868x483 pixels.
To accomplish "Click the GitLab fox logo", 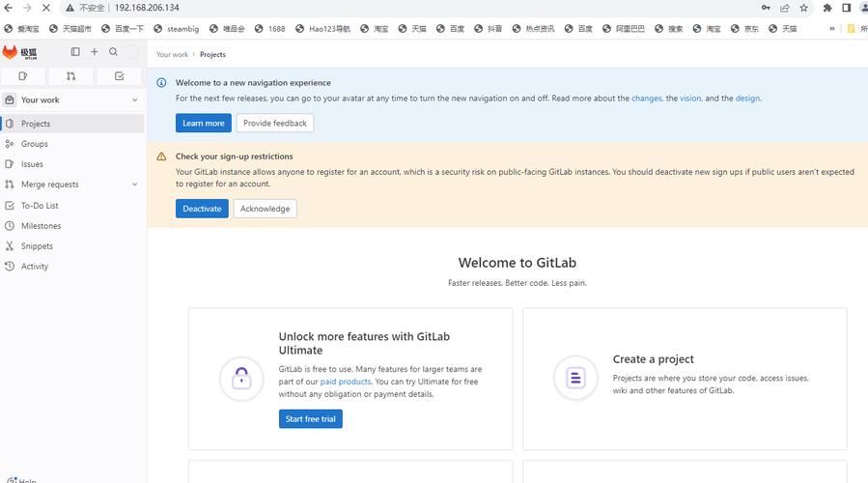I will [10, 52].
